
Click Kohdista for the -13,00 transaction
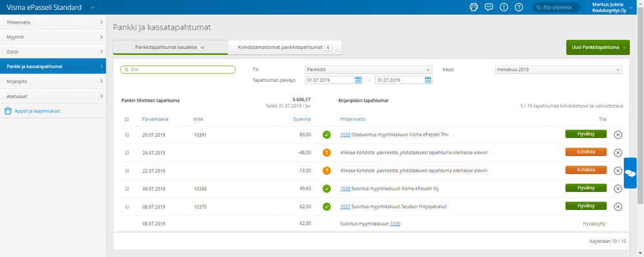click(x=586, y=170)
